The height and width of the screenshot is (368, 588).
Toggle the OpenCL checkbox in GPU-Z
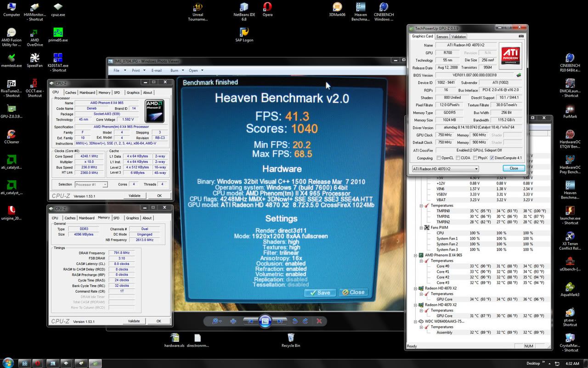[439, 158]
